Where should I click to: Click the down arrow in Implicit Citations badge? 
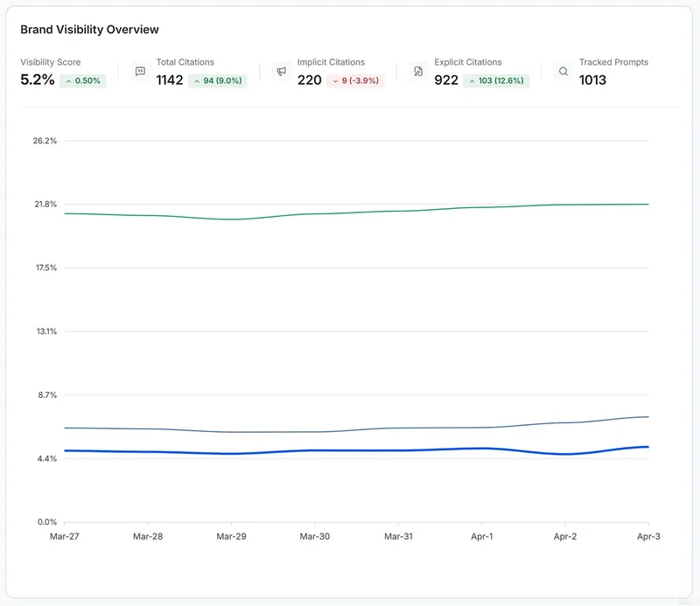pyautogui.click(x=335, y=81)
